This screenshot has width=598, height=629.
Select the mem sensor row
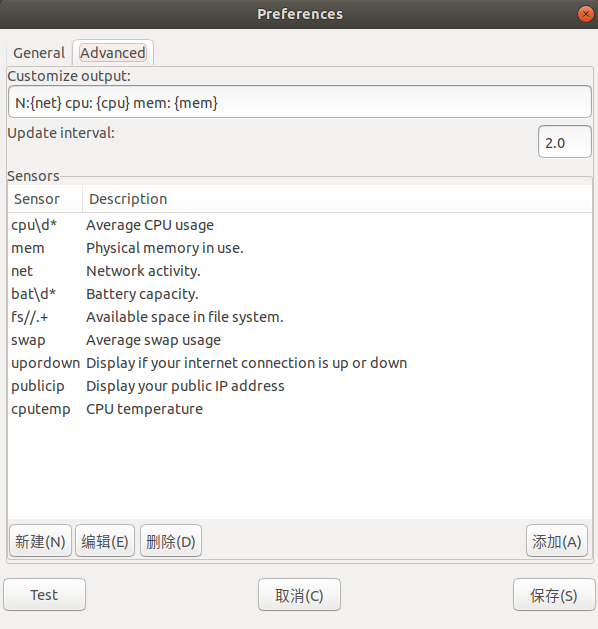300,248
